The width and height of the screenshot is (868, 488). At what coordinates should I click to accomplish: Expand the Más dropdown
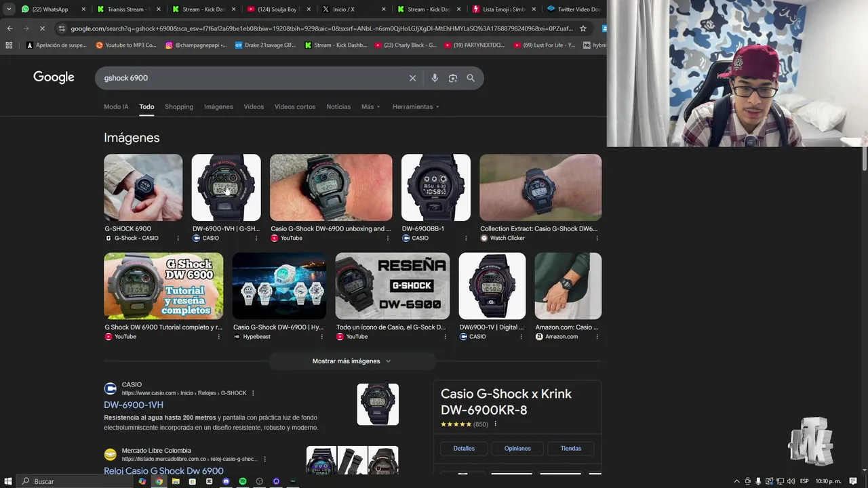coord(371,106)
